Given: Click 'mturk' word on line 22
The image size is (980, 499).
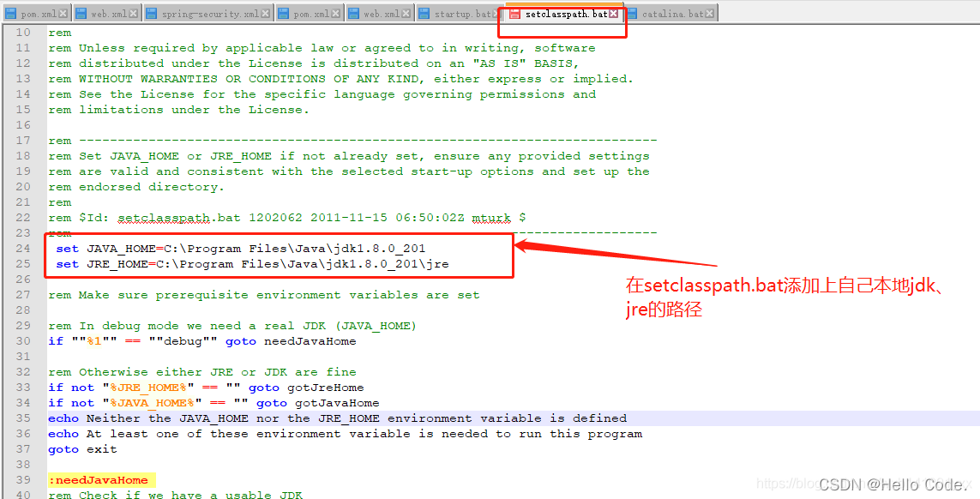Looking at the screenshot, I should [491, 218].
